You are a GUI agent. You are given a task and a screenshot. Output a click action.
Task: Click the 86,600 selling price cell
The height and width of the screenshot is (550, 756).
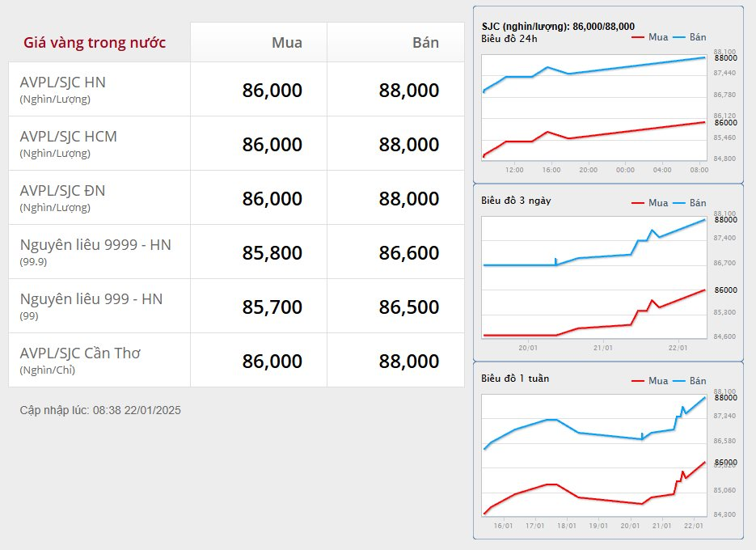(x=409, y=252)
